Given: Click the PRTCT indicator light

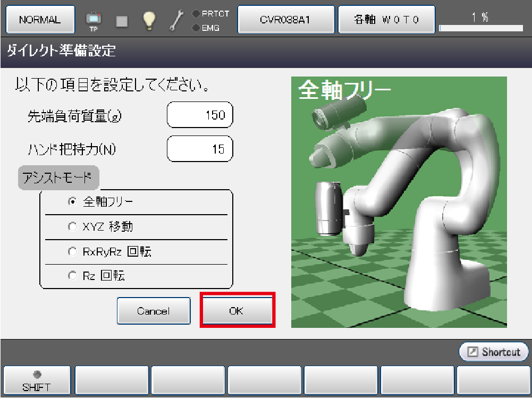Looking at the screenshot, I should click(x=196, y=14).
